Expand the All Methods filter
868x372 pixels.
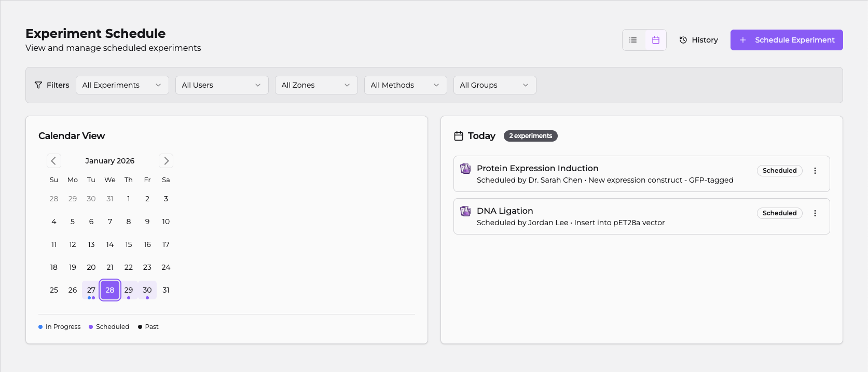click(406, 85)
